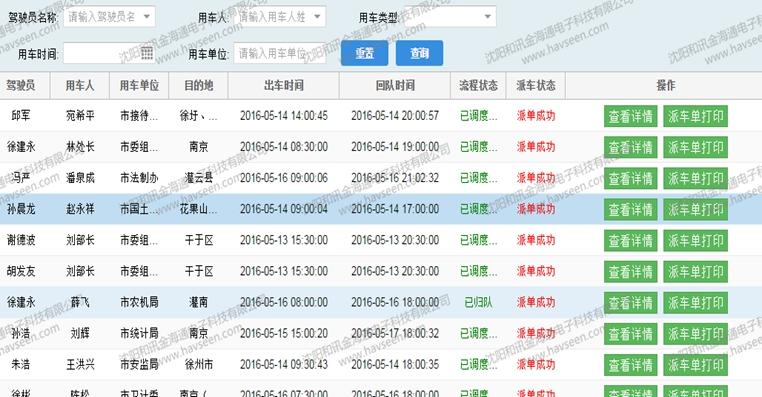View details for 孙晨龙's row
Screen dimensions: 762x397
(631, 209)
